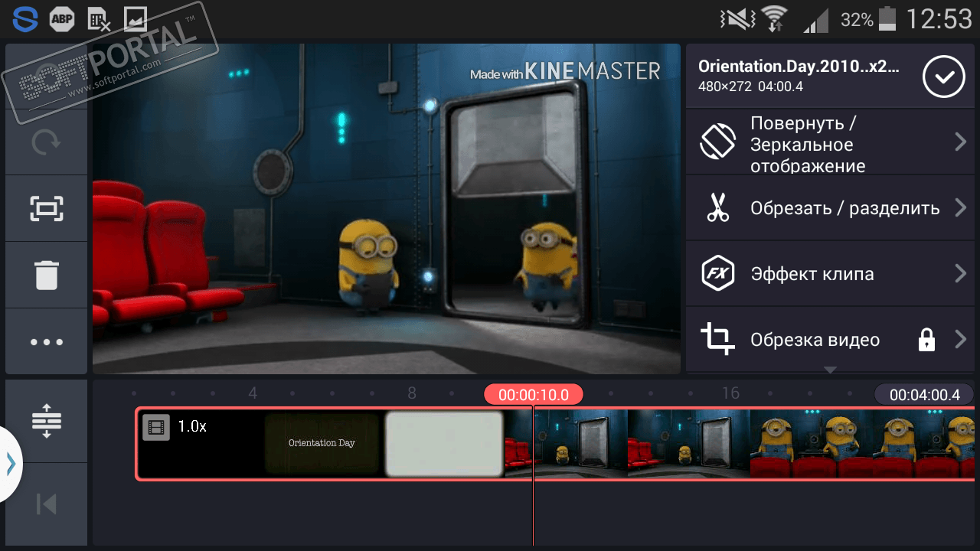Tap the FX clip effect icon
Screen dimensions: 980x551
point(718,273)
